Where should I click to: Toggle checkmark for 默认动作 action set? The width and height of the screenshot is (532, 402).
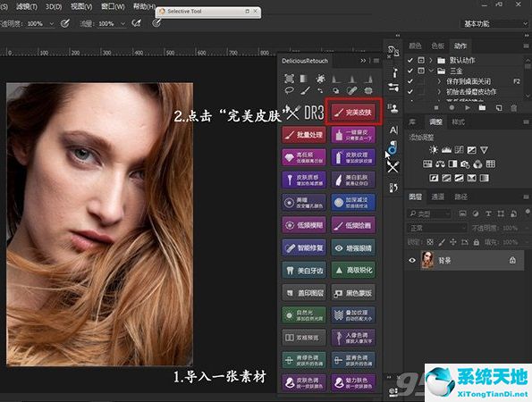click(x=410, y=61)
